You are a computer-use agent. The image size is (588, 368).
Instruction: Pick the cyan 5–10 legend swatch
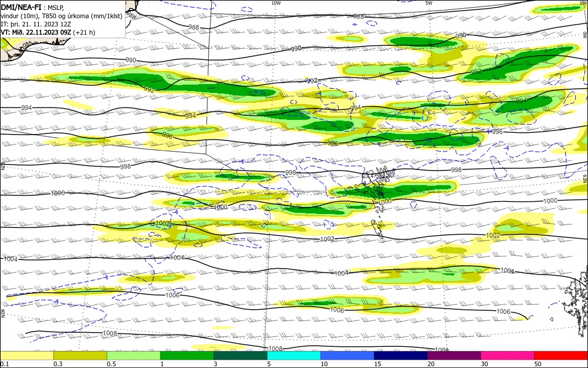294,356
